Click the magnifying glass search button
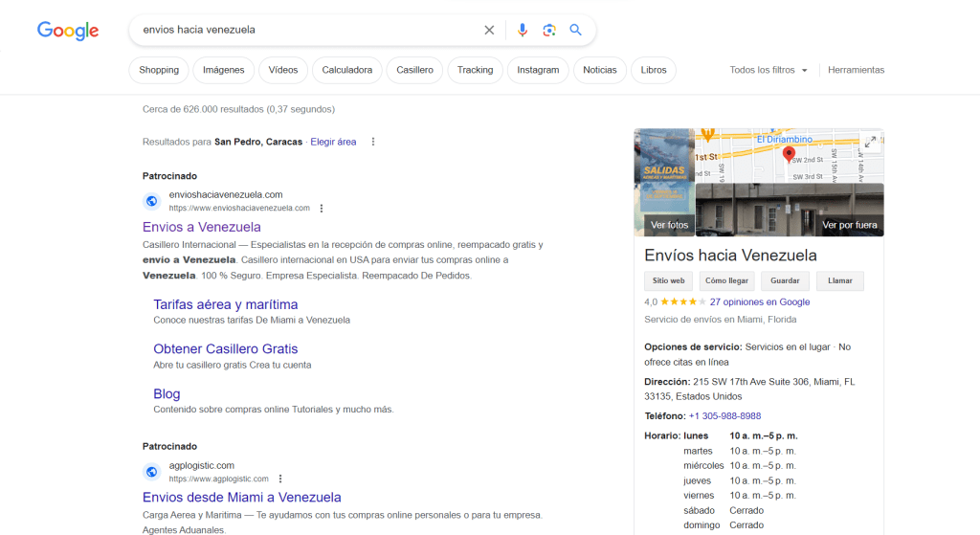The image size is (980, 535). (x=575, y=30)
